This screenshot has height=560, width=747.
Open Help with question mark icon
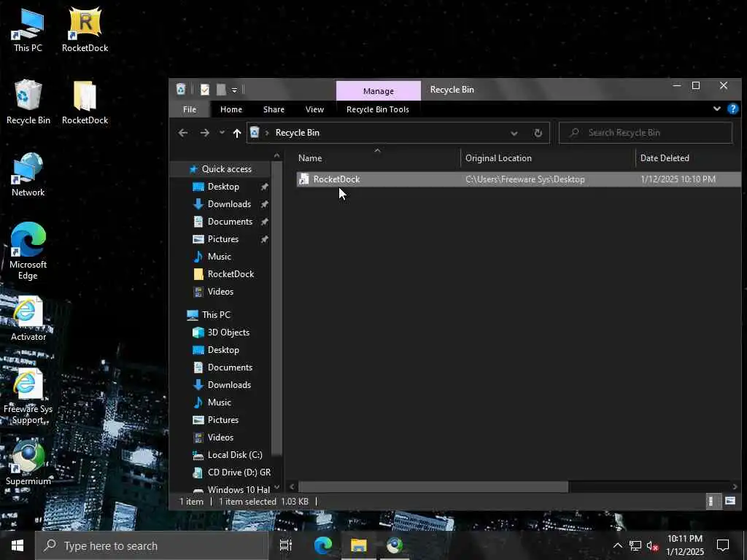[732, 109]
